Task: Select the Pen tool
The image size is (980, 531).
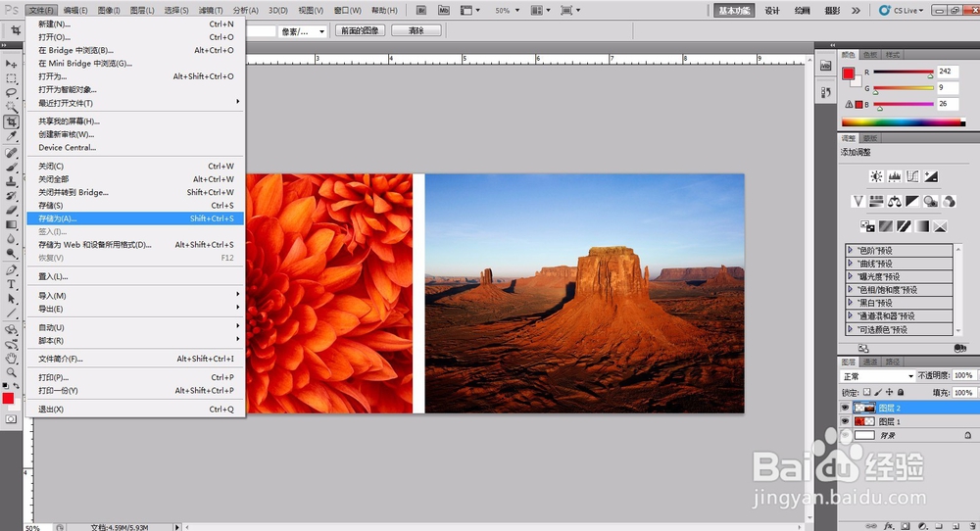Action: click(x=11, y=269)
